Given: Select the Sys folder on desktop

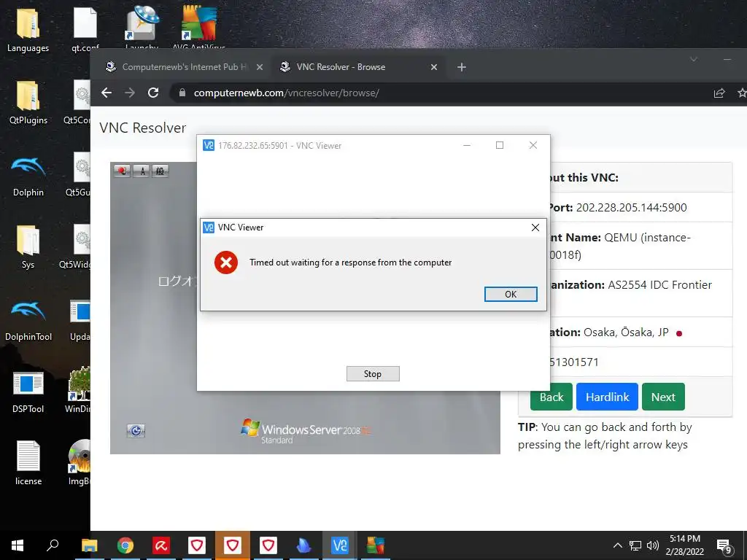Looking at the screenshot, I should 28,247.
